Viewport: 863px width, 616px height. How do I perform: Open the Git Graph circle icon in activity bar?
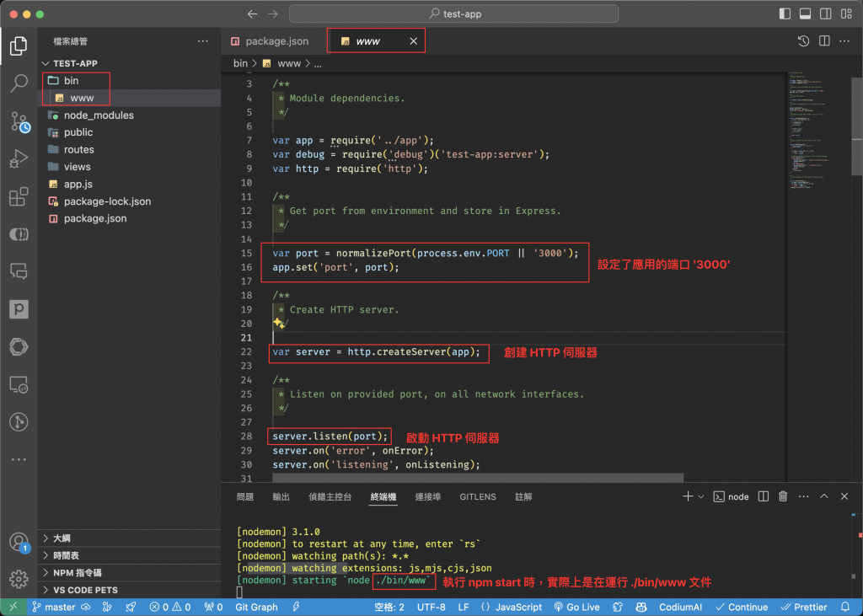[19, 422]
